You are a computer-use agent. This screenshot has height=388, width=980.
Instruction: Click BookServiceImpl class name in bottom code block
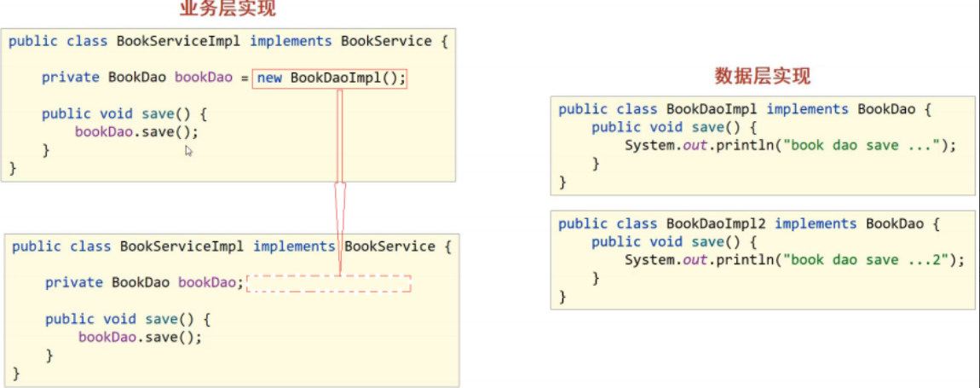[182, 246]
